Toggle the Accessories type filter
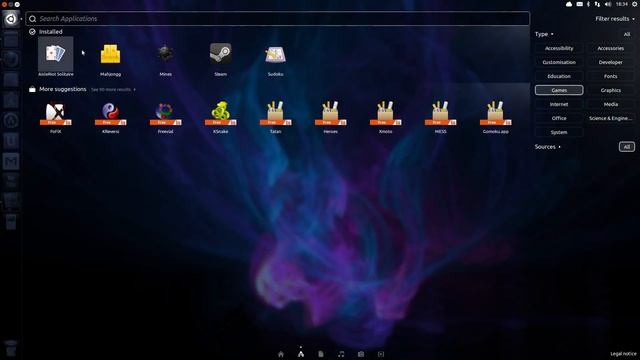 [x=611, y=48]
